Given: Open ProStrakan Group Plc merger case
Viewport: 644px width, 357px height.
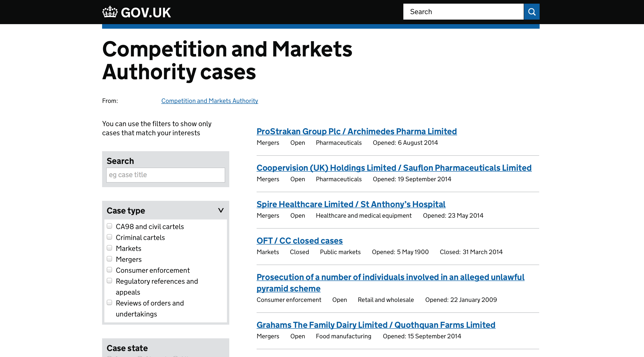Looking at the screenshot, I should pyautogui.click(x=357, y=131).
